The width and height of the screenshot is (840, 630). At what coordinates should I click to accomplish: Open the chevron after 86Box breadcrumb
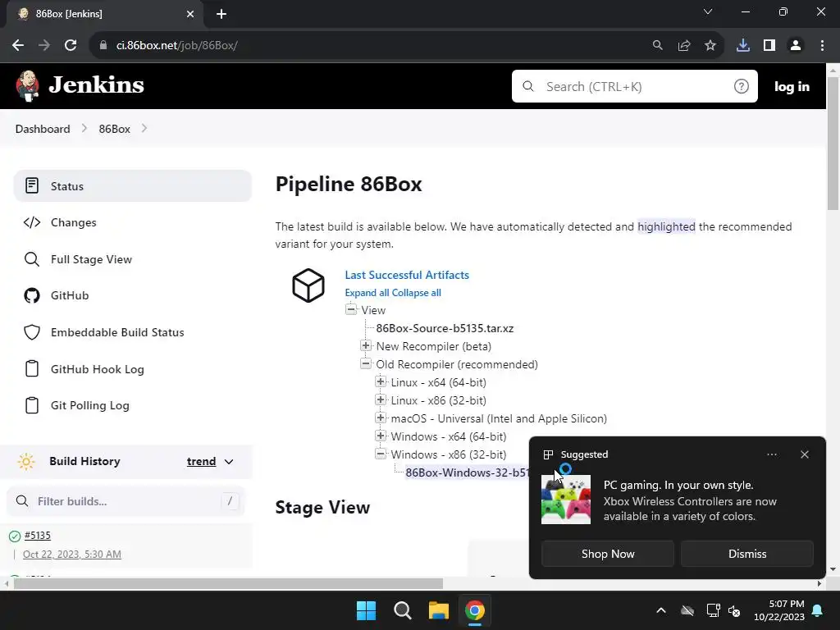144,129
